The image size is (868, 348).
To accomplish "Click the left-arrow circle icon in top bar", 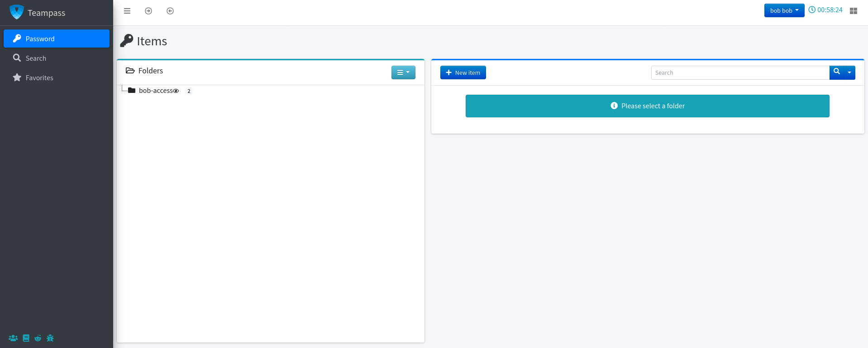I will pos(170,11).
